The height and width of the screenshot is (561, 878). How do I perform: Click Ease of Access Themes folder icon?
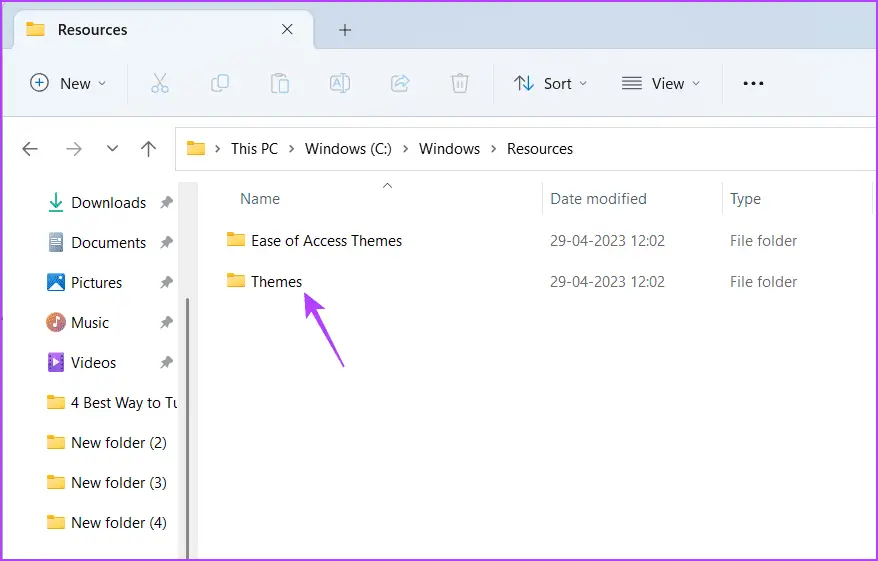pyautogui.click(x=236, y=240)
